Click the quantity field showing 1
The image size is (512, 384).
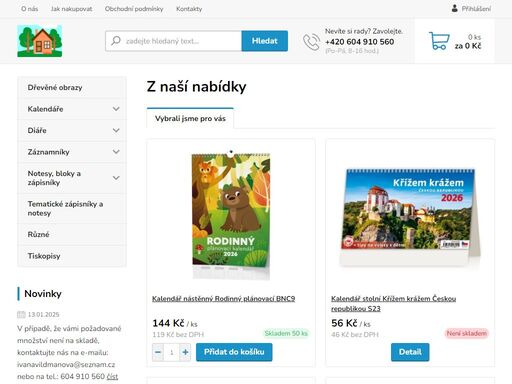coord(172,352)
